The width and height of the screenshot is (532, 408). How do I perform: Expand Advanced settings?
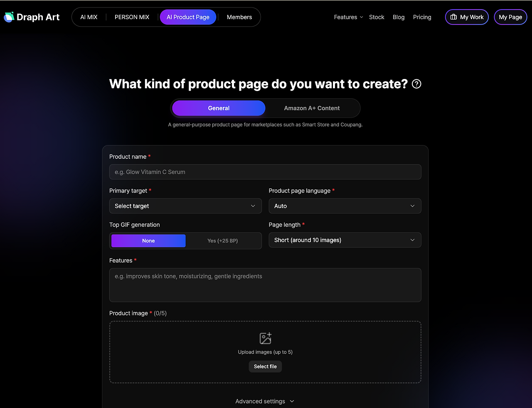pyautogui.click(x=265, y=401)
